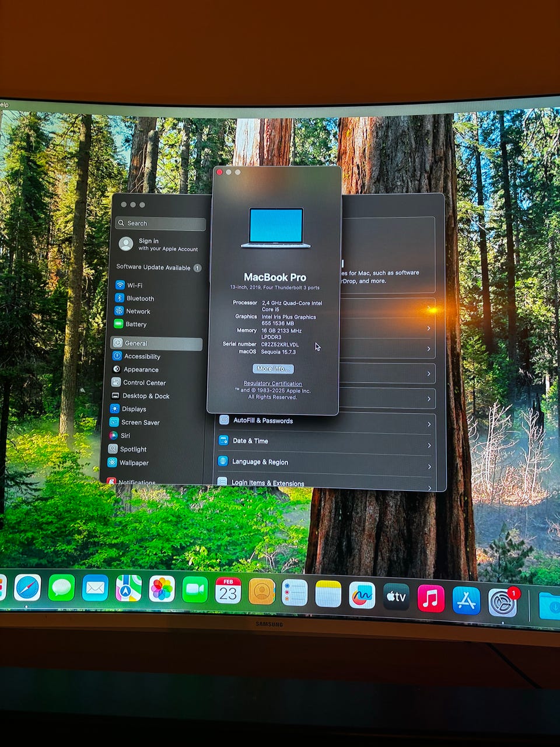
Task: Click Sign in with your Apple Account
Action: point(159,245)
